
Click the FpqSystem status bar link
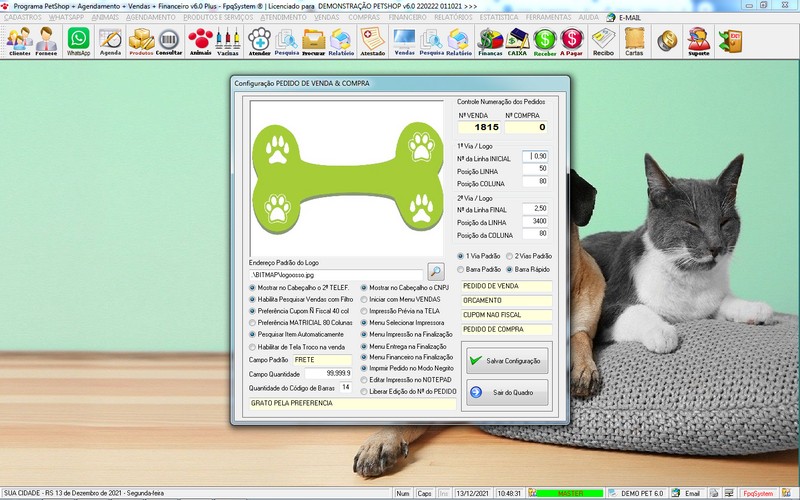pos(758,493)
